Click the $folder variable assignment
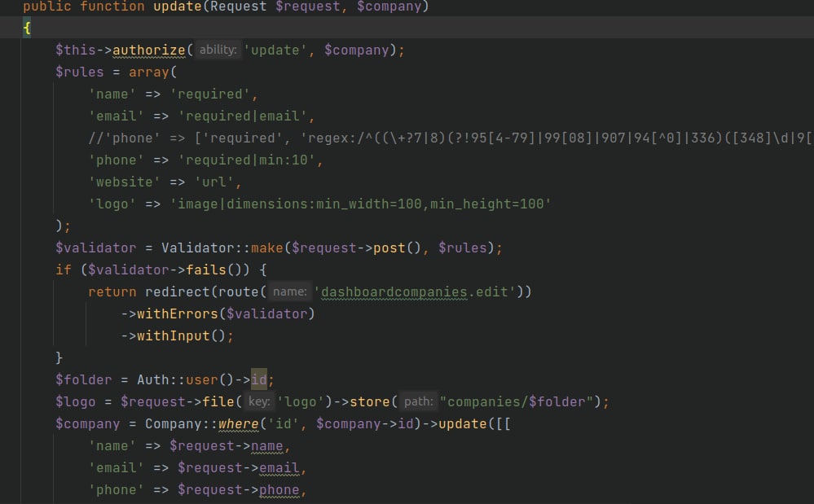This screenshot has height=504, width=814. (84, 379)
